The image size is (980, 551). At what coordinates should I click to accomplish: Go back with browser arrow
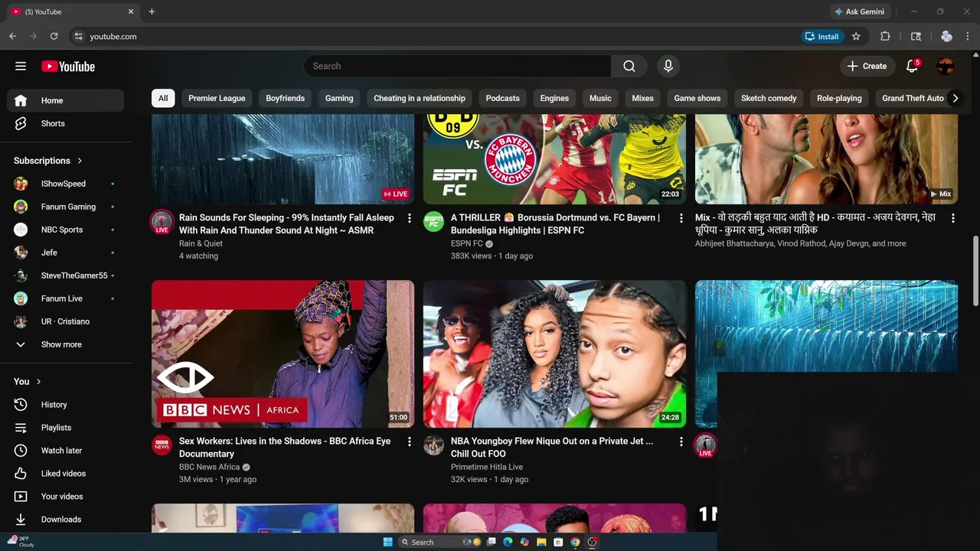tap(12, 36)
